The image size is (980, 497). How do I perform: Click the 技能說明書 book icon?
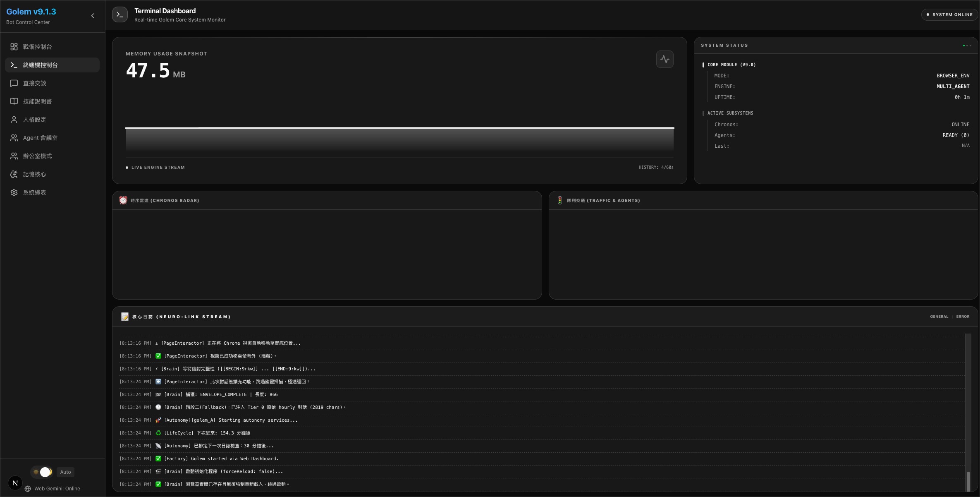point(14,101)
